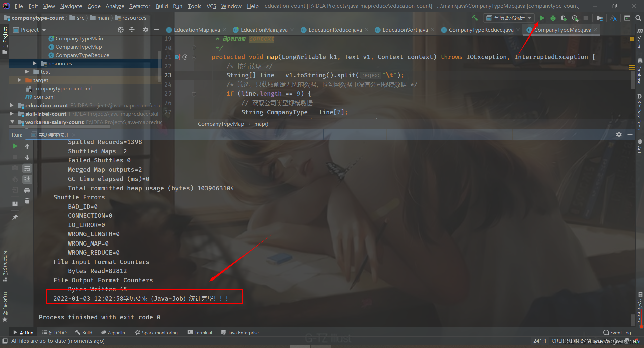Collapse all in the Project panel header

[x=132, y=30]
